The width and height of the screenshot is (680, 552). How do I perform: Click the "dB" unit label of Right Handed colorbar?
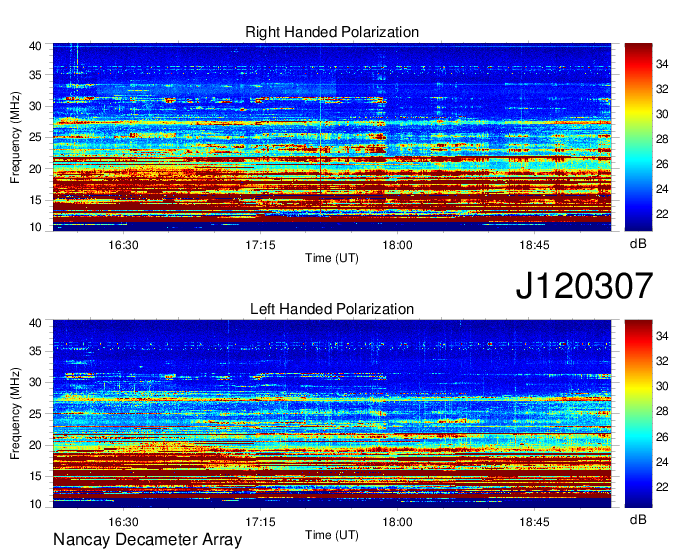click(x=638, y=244)
